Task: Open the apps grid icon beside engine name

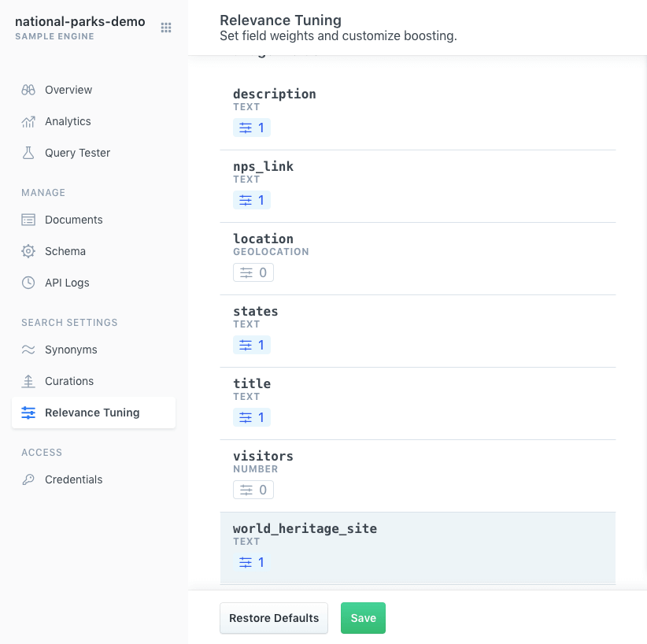Action: (166, 27)
